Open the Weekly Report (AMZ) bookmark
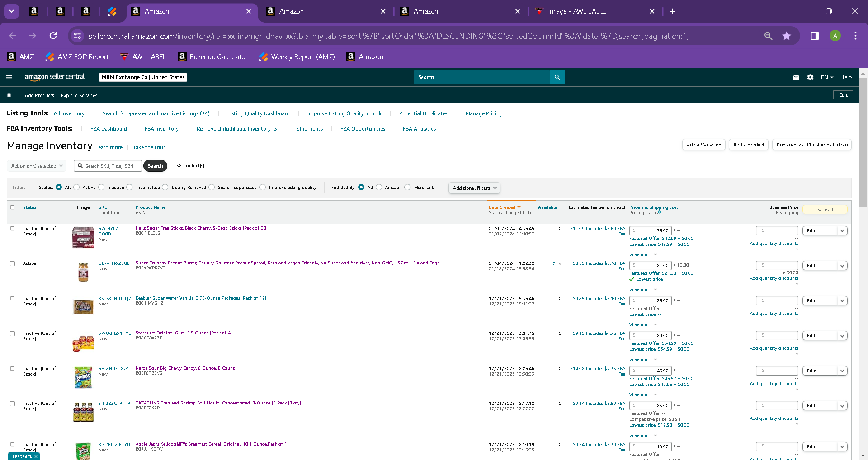 [297, 57]
